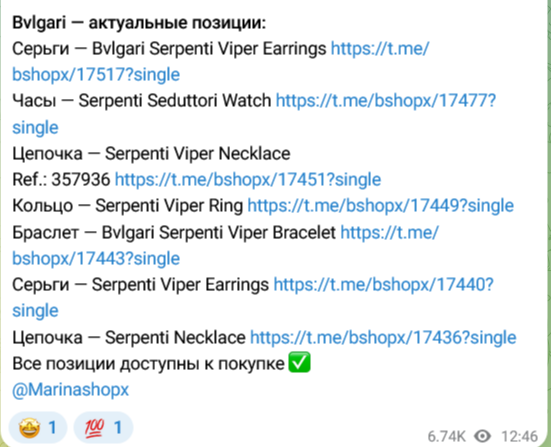Viewport: 551px width, 447px height.
Task: Open the Serpenti Necklace link 17436
Action: pos(383,338)
